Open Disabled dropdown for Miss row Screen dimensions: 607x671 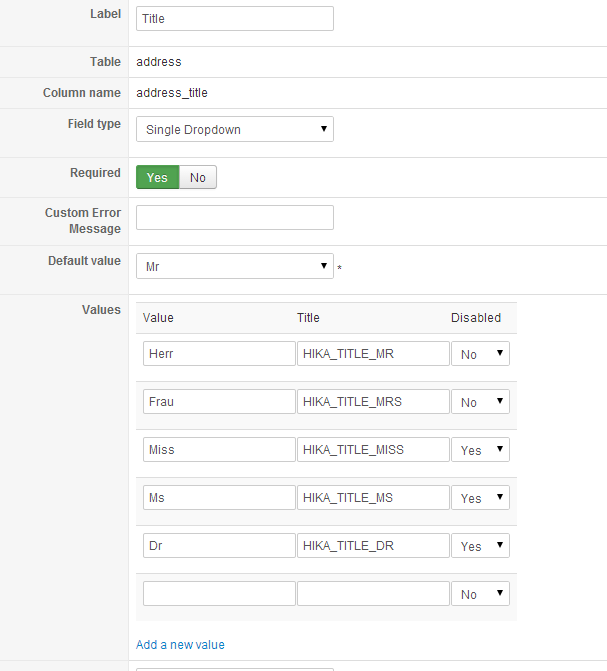point(480,450)
